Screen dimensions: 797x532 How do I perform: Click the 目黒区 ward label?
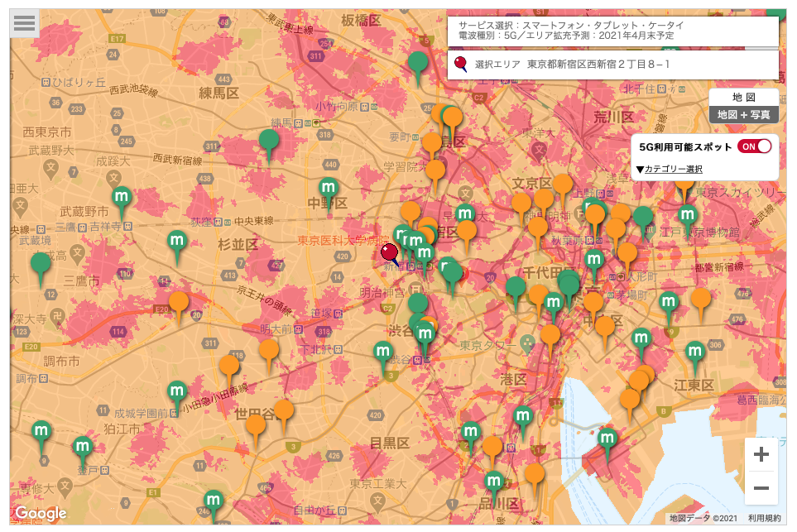[x=389, y=443]
